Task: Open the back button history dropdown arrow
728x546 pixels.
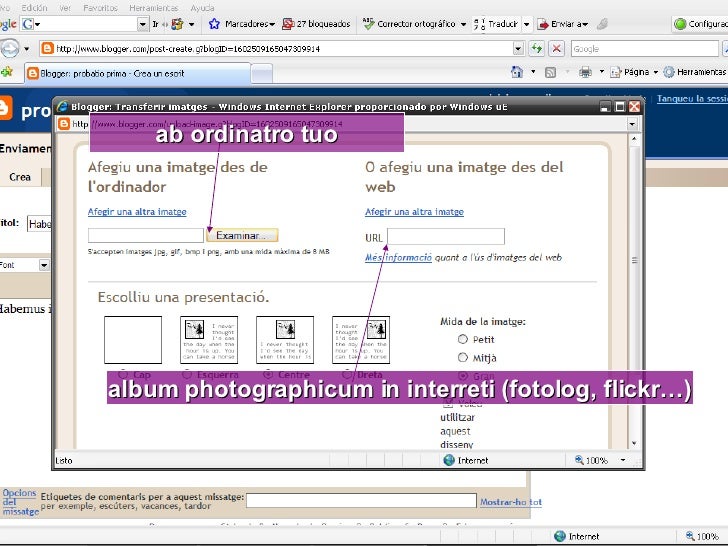Action: pos(26,48)
